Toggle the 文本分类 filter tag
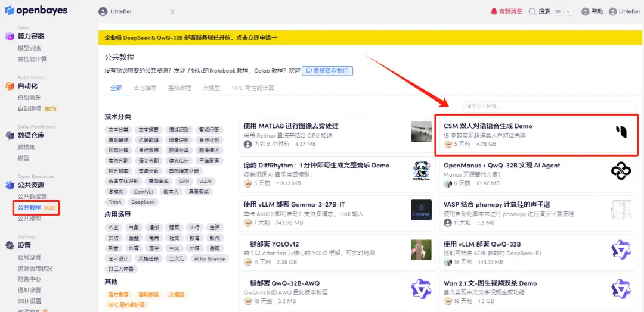This screenshot has height=312, width=644. pos(118,130)
